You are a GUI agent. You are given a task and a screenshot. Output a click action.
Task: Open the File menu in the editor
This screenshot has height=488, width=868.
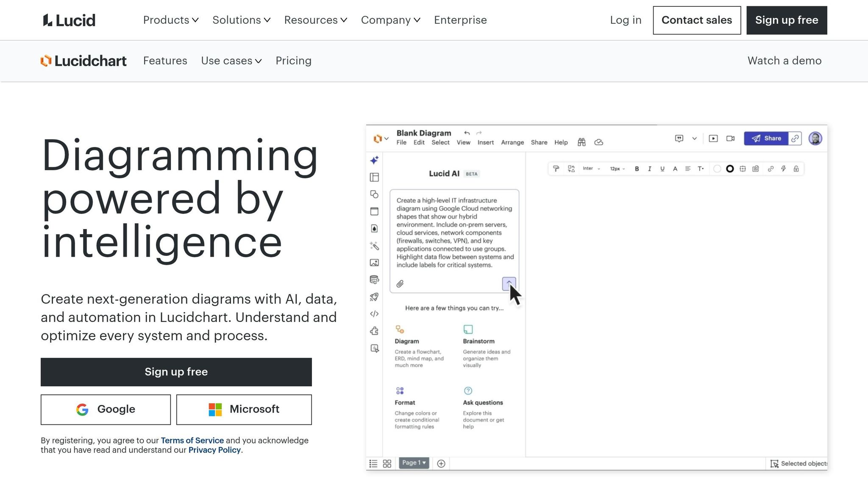401,142
